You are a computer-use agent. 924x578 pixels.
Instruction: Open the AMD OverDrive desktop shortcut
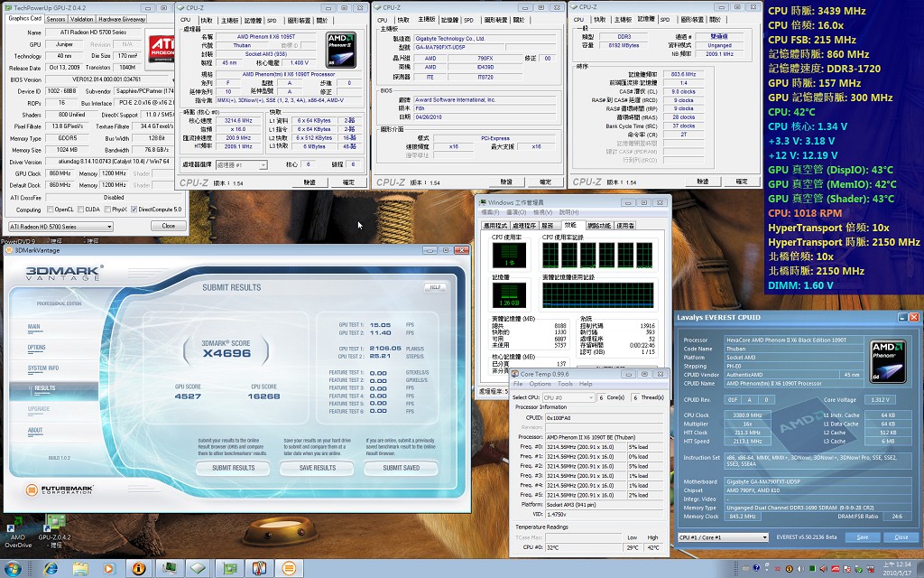[18, 533]
